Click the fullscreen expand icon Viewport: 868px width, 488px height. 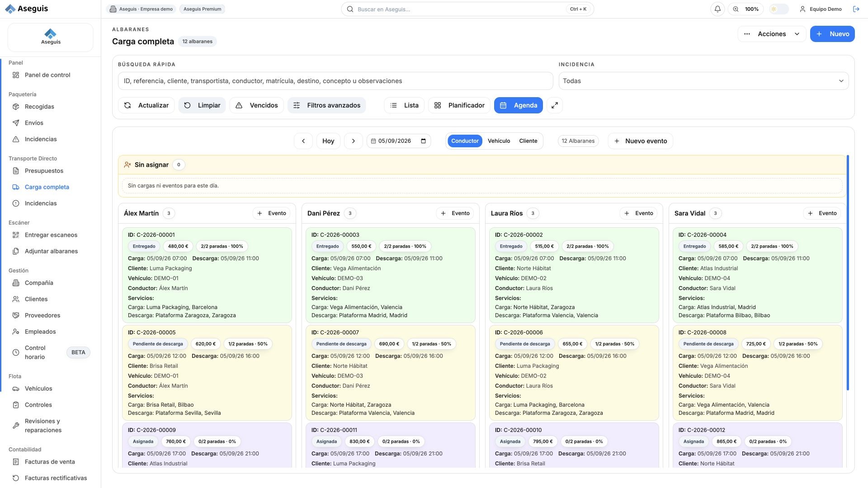coord(555,105)
